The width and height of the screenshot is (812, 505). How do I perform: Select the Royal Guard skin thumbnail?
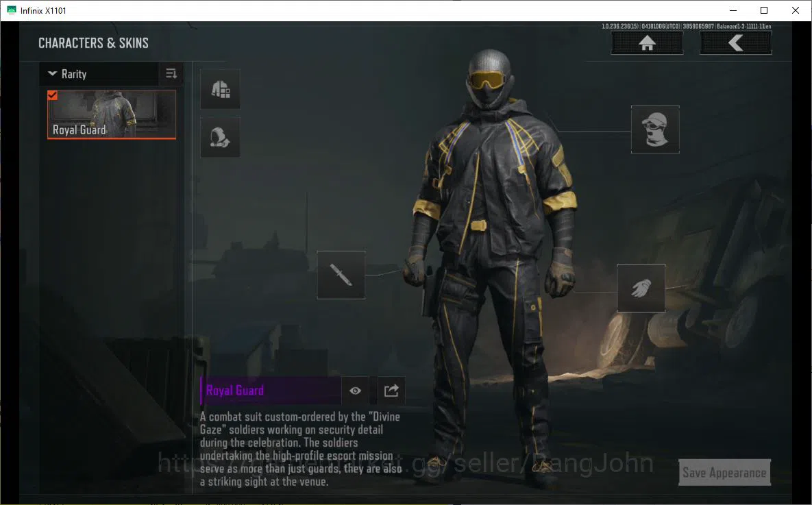[x=111, y=114]
